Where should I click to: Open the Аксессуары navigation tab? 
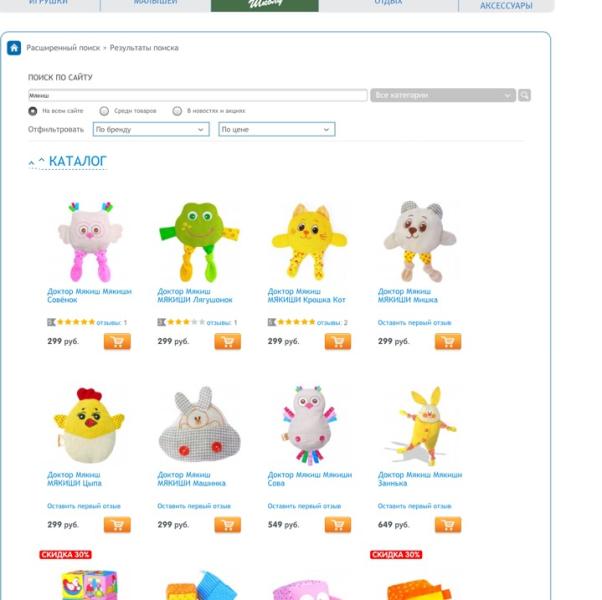506,5
